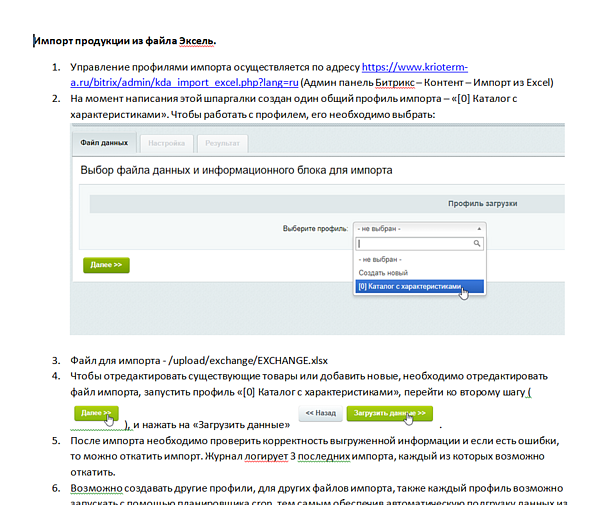Viewport: 600px width, 505px height.
Task: Click the small Далее >> button in step 4
Action: [x=96, y=413]
